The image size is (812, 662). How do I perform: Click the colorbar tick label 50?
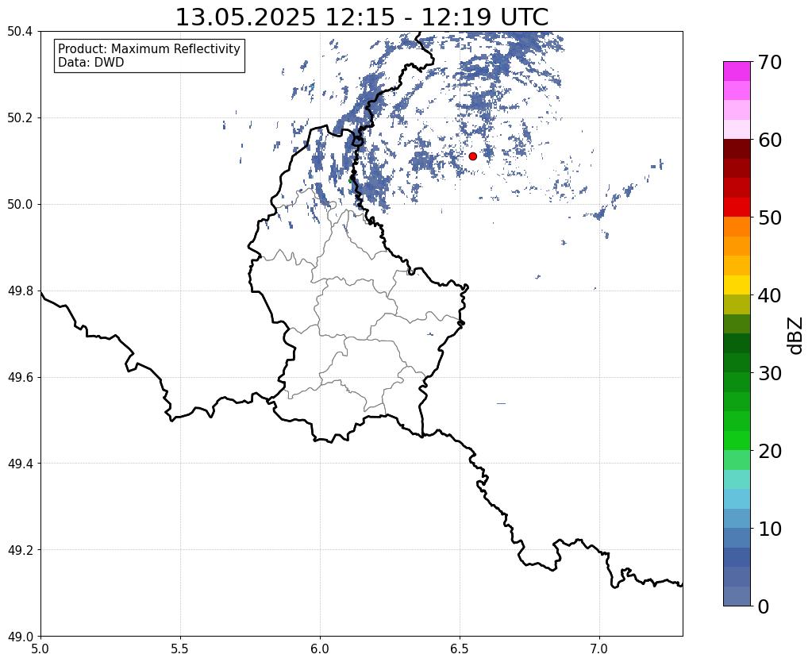coord(769,217)
